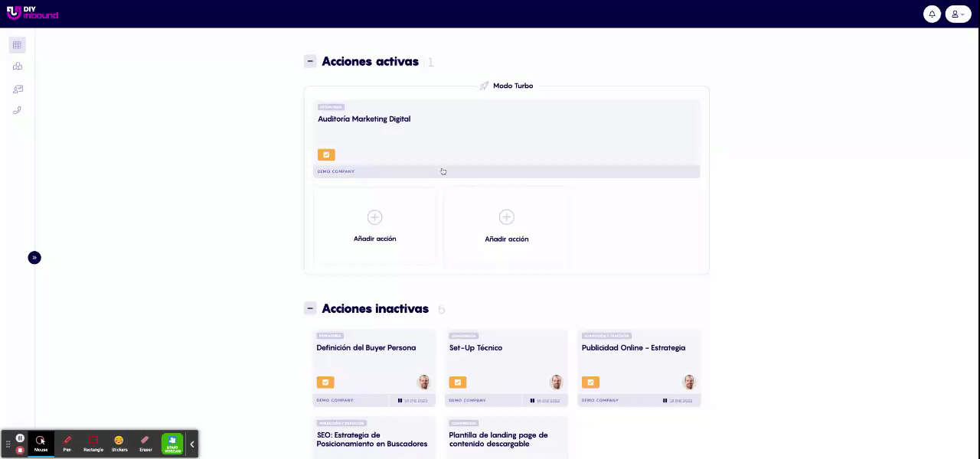Image resolution: width=980 pixels, height=459 pixels.
Task: Open the Stickers tool
Action: [x=119, y=444]
